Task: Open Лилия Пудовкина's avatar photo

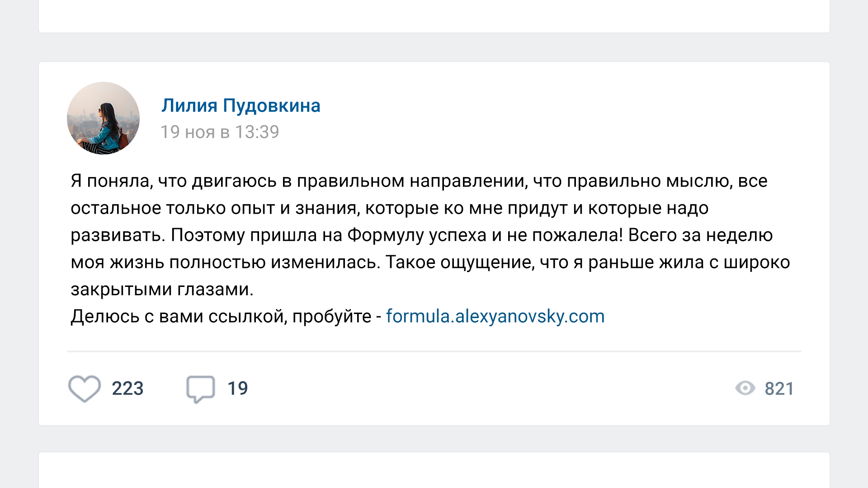Action: pos(103,118)
